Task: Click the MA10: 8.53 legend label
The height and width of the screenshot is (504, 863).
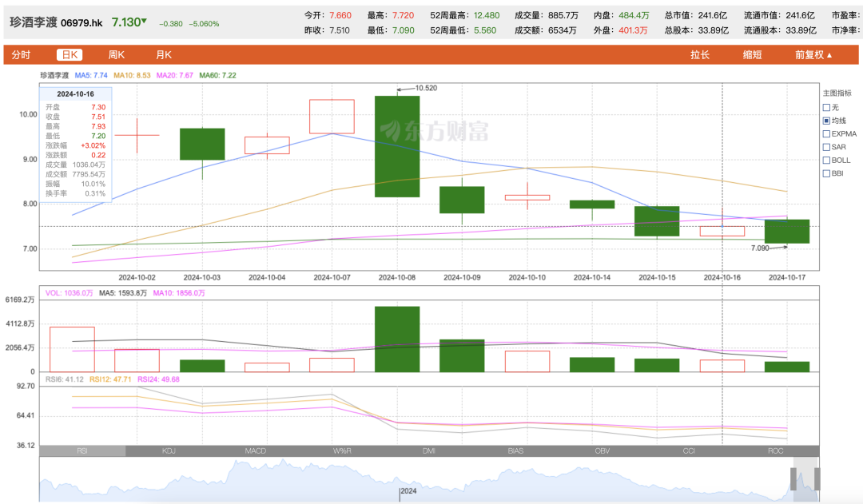Action: pos(132,75)
